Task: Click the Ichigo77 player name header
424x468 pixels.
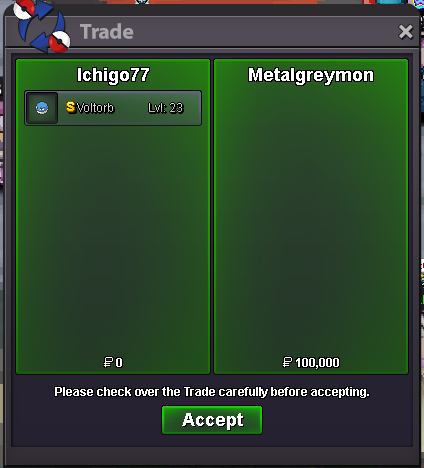Action: click(x=113, y=75)
